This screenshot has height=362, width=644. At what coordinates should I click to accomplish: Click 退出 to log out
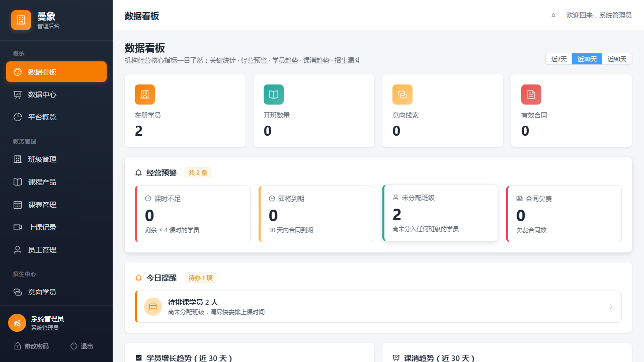click(82, 346)
